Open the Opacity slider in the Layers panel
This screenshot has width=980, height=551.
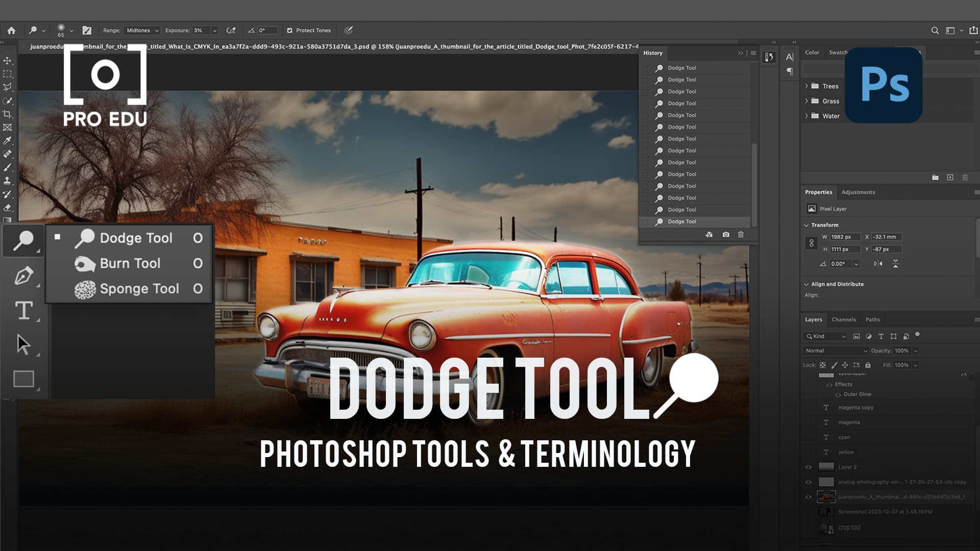pos(915,351)
